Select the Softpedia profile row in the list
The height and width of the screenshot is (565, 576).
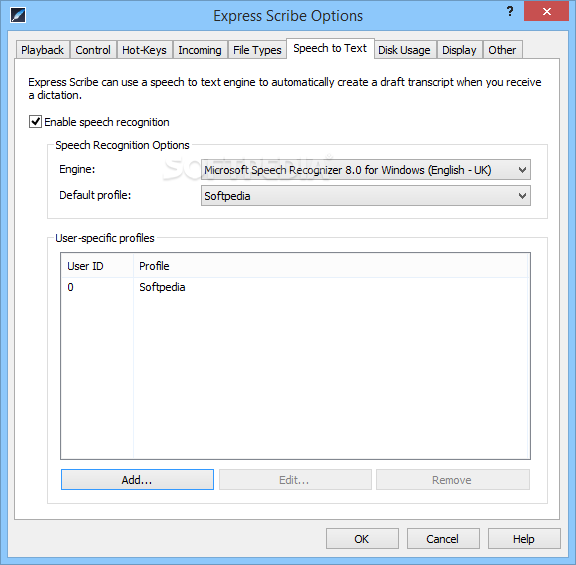coord(295,287)
